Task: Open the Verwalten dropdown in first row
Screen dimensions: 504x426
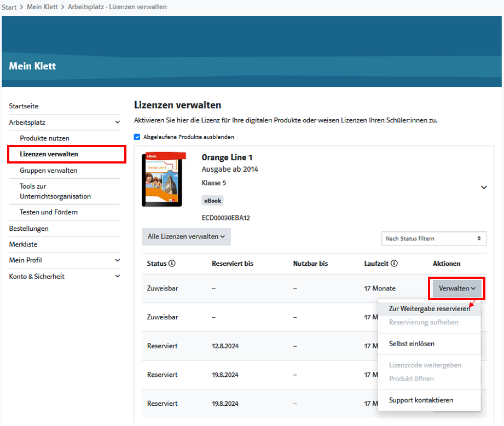Action: [457, 289]
